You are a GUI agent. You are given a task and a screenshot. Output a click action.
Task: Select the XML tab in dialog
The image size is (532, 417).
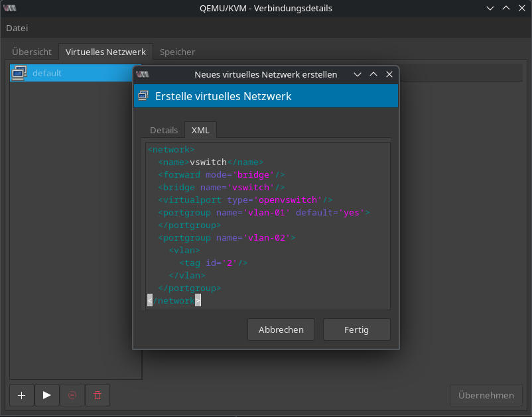[x=200, y=131]
